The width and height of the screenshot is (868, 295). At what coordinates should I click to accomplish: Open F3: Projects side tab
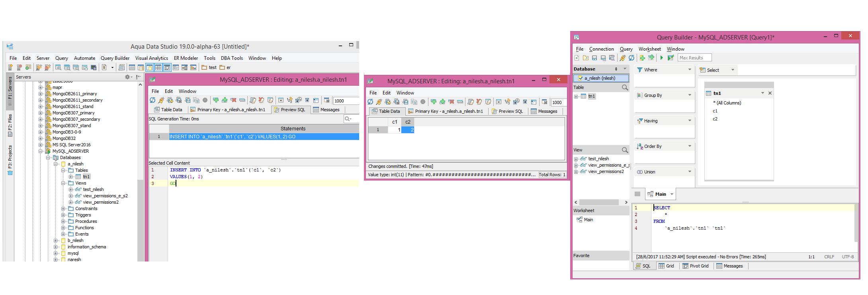(x=10, y=160)
